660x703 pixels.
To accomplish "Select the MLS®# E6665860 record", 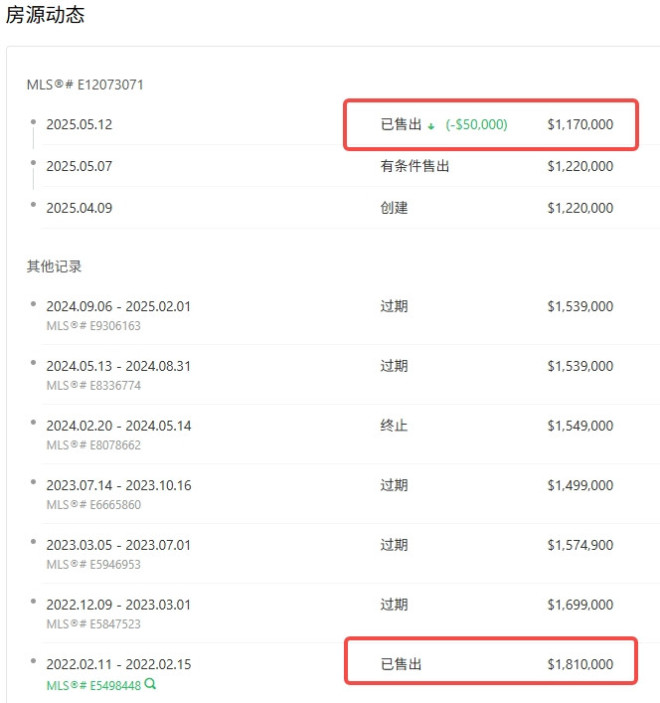I will (93, 505).
